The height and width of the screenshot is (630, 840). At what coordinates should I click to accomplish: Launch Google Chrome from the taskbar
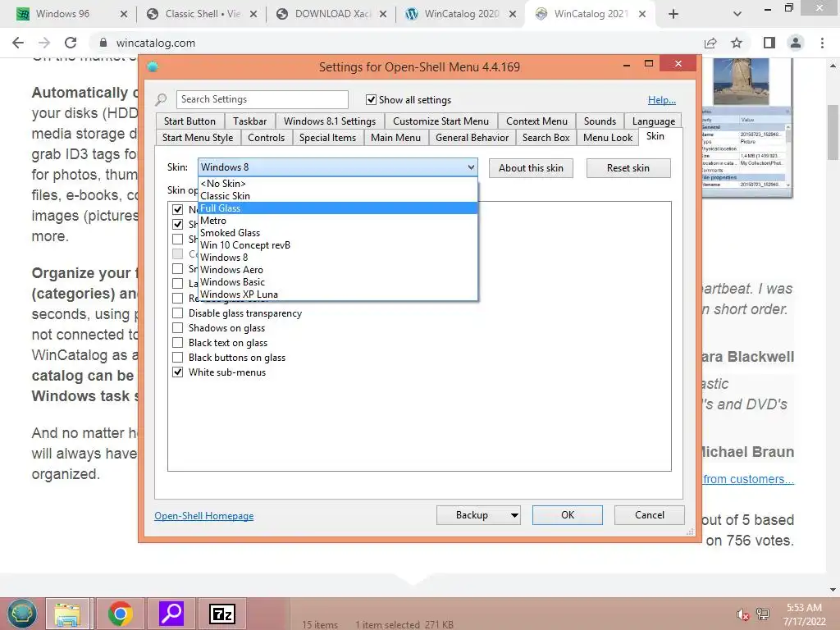(x=120, y=614)
